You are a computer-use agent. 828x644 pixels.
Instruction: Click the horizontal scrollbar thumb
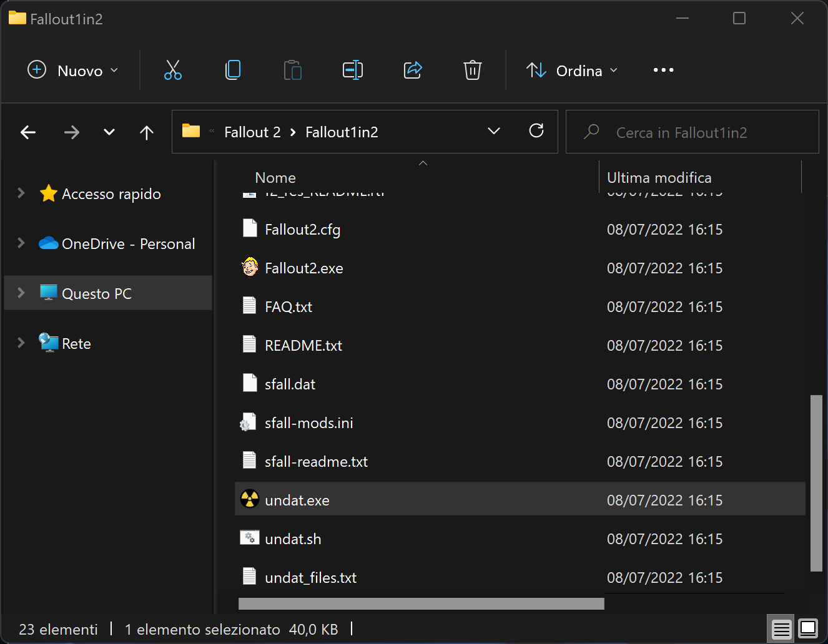[x=421, y=603]
